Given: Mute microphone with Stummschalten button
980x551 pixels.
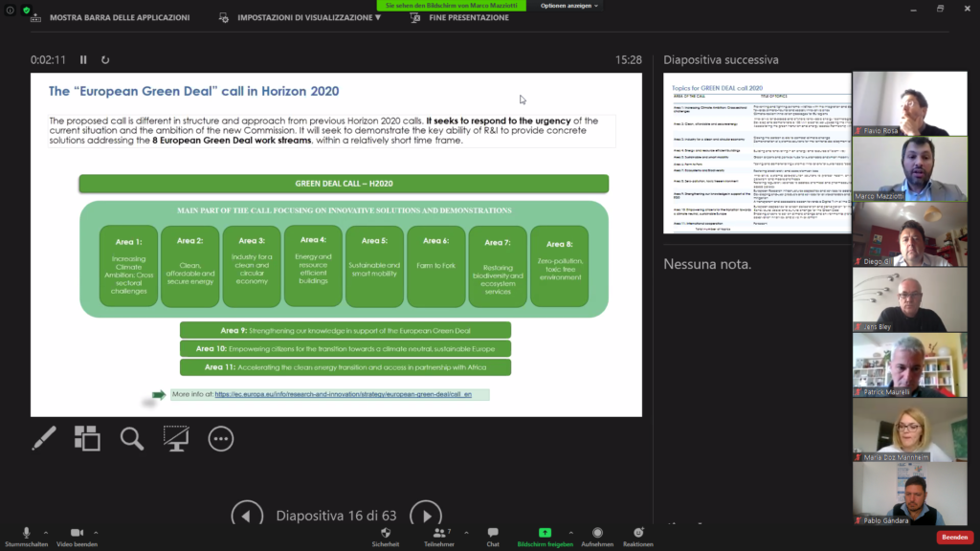Looking at the screenshot, I should pos(25,536).
